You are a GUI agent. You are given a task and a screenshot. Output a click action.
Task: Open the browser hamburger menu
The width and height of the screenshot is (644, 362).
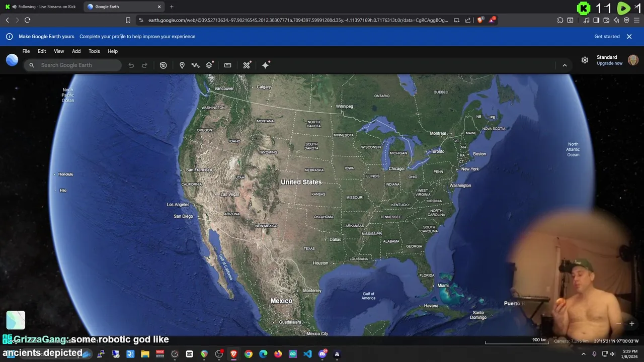pos(636,20)
